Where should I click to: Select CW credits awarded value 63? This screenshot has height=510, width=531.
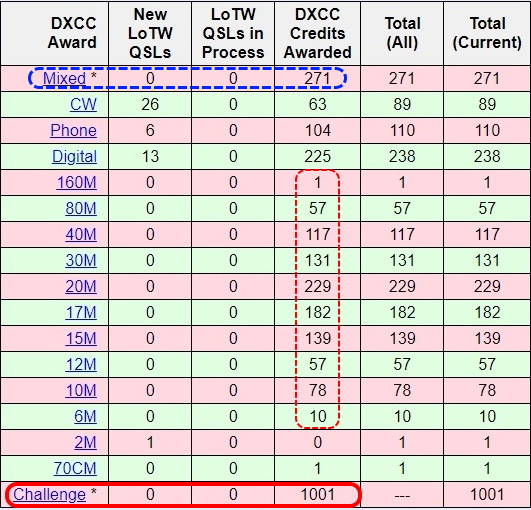[318, 104]
